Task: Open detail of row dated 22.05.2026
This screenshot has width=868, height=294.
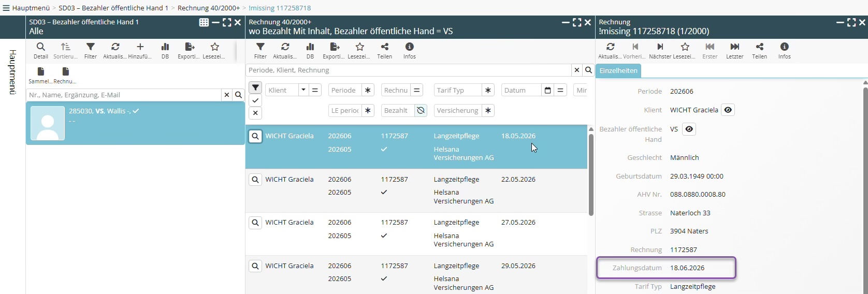Action: tap(255, 180)
